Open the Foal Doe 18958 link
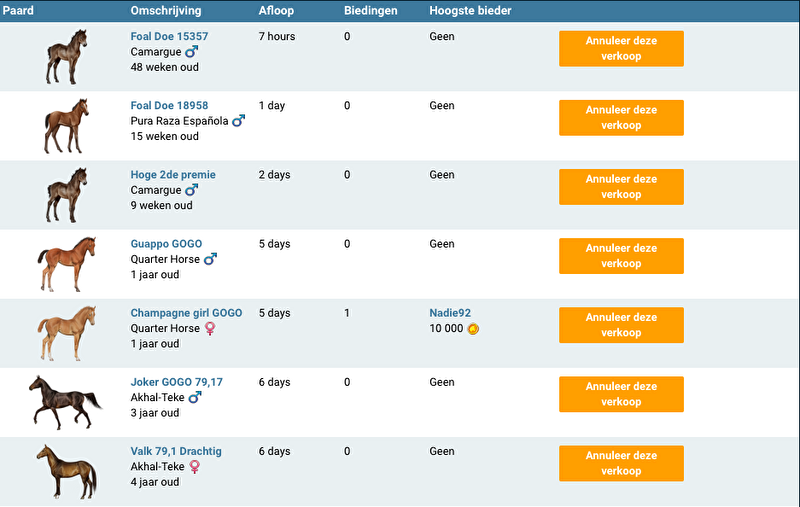Image resolution: width=800 pixels, height=507 pixels. click(x=169, y=105)
